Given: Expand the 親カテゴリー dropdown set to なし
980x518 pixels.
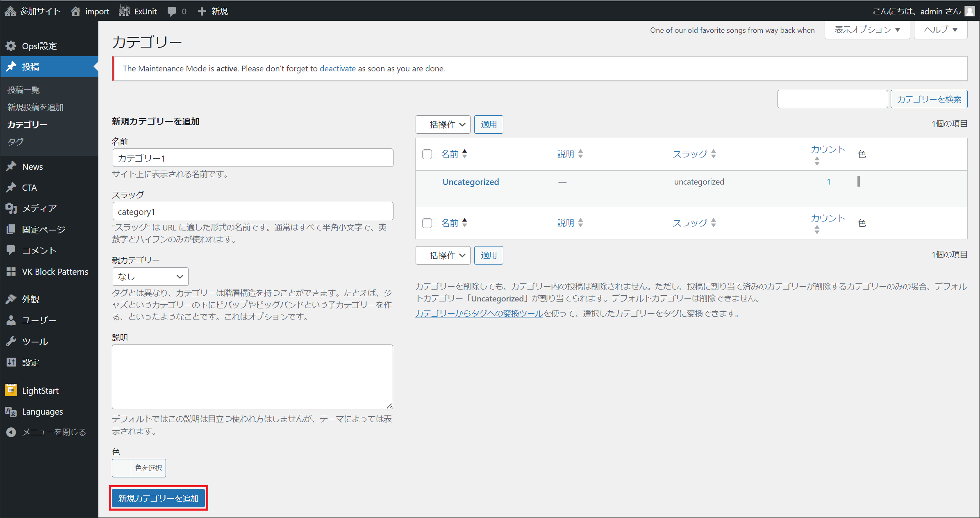Looking at the screenshot, I should click(150, 276).
